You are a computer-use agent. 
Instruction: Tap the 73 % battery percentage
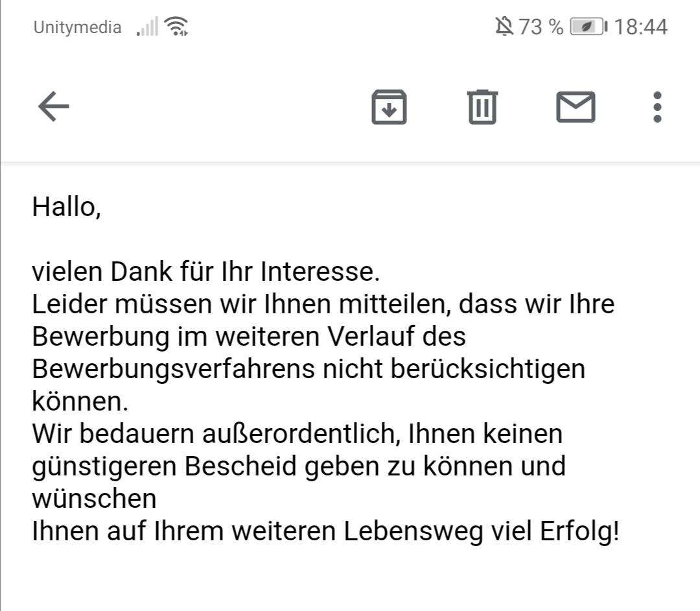pyautogui.click(x=541, y=27)
